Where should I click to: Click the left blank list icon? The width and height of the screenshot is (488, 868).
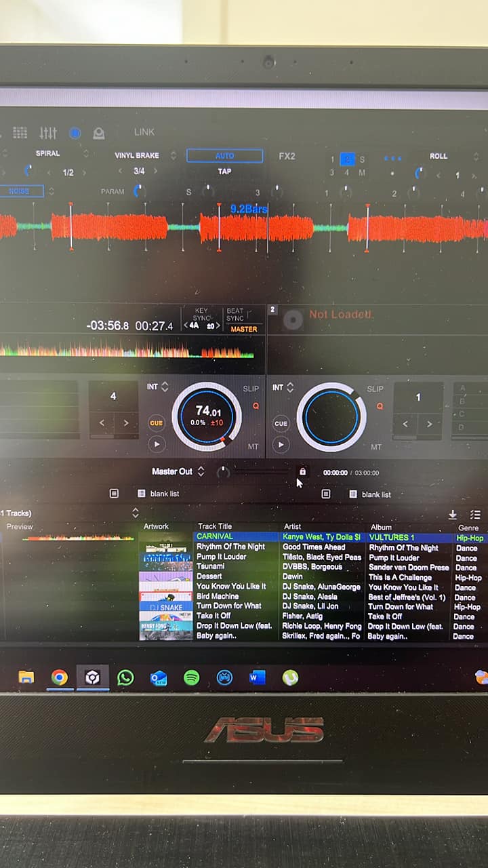[x=142, y=494]
